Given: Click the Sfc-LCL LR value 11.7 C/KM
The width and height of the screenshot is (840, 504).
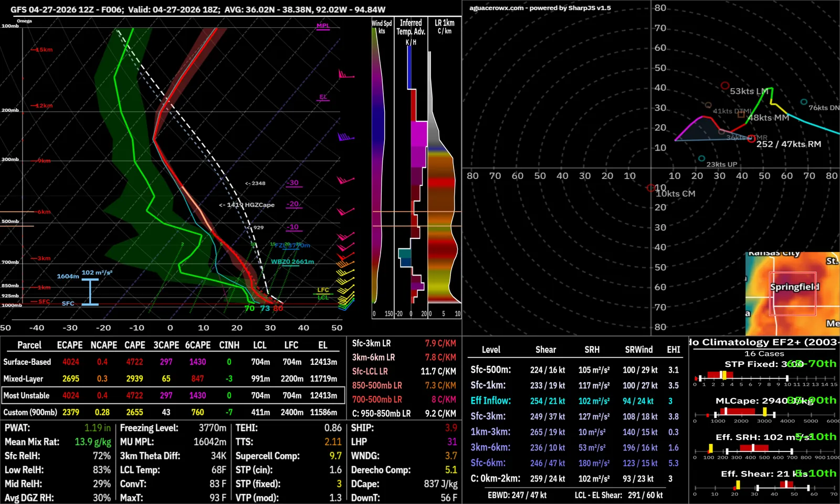Looking at the screenshot, I should (438, 371).
